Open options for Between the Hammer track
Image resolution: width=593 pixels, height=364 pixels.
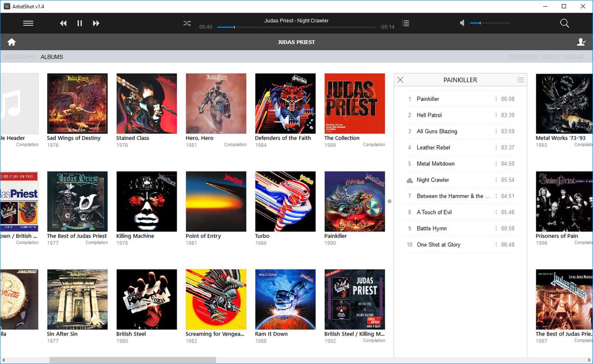coord(496,196)
